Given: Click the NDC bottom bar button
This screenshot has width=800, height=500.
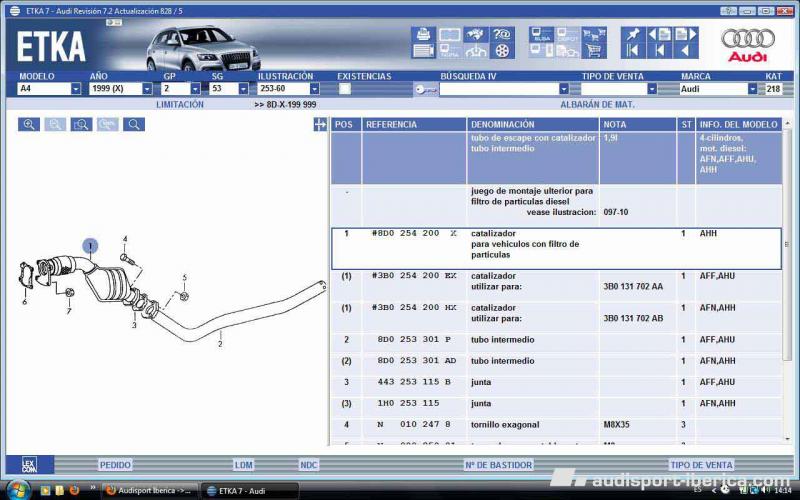Looking at the screenshot, I should (309, 465).
